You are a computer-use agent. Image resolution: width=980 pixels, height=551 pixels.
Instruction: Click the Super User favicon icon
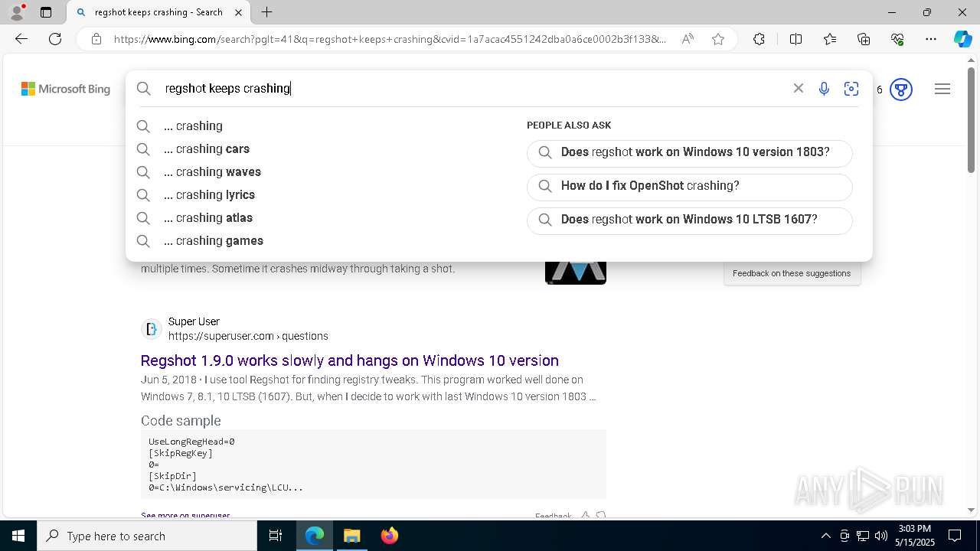coord(152,329)
